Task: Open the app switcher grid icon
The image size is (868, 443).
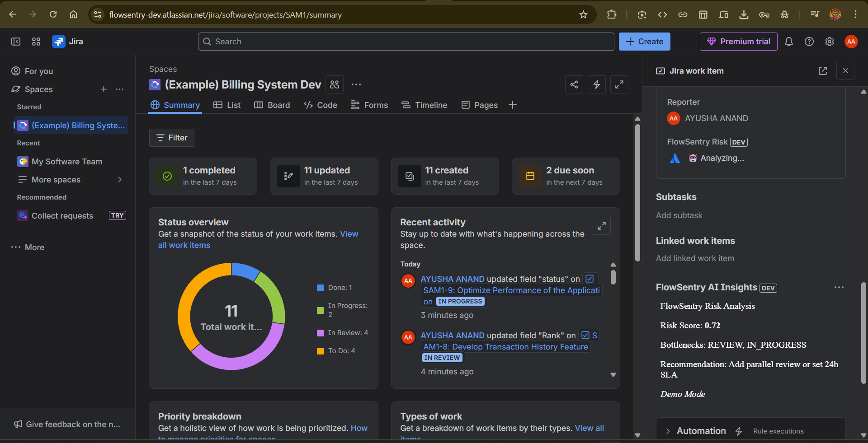Action: coord(36,41)
